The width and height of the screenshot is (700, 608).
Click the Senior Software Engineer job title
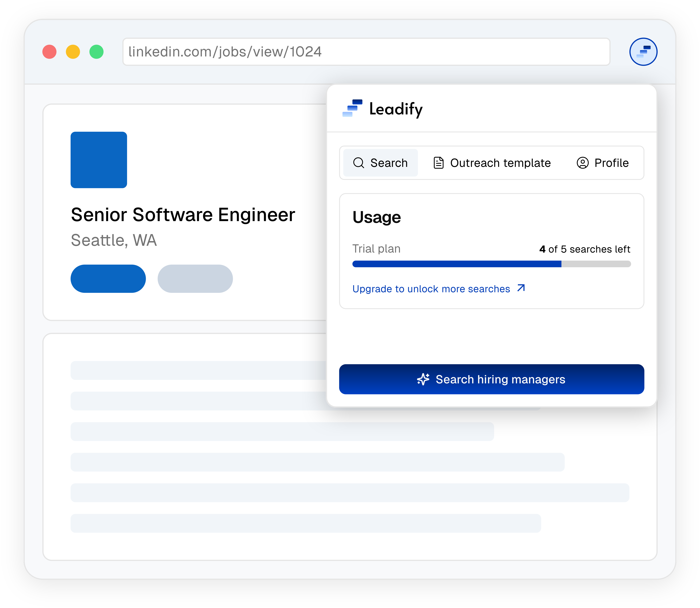click(183, 215)
